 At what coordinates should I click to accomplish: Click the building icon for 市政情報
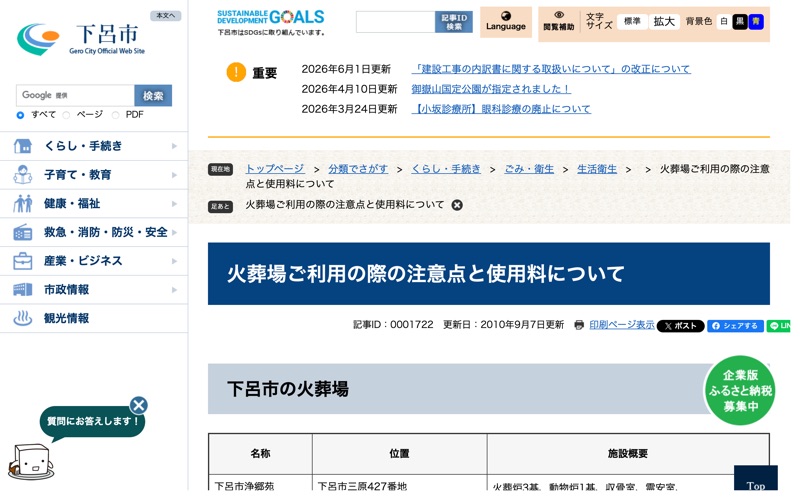[22, 290]
